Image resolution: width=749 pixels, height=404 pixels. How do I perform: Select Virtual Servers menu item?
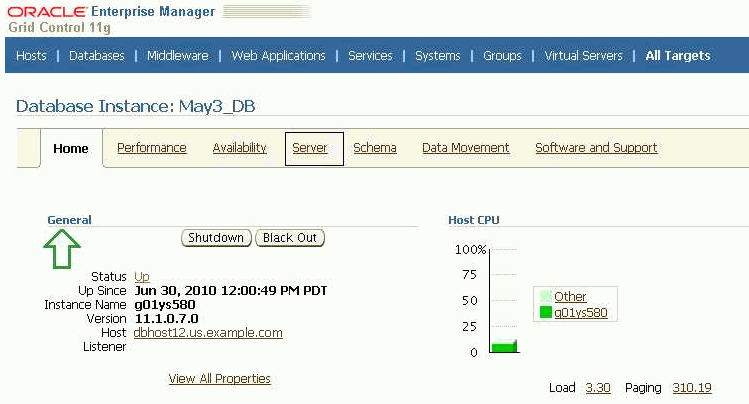[583, 55]
